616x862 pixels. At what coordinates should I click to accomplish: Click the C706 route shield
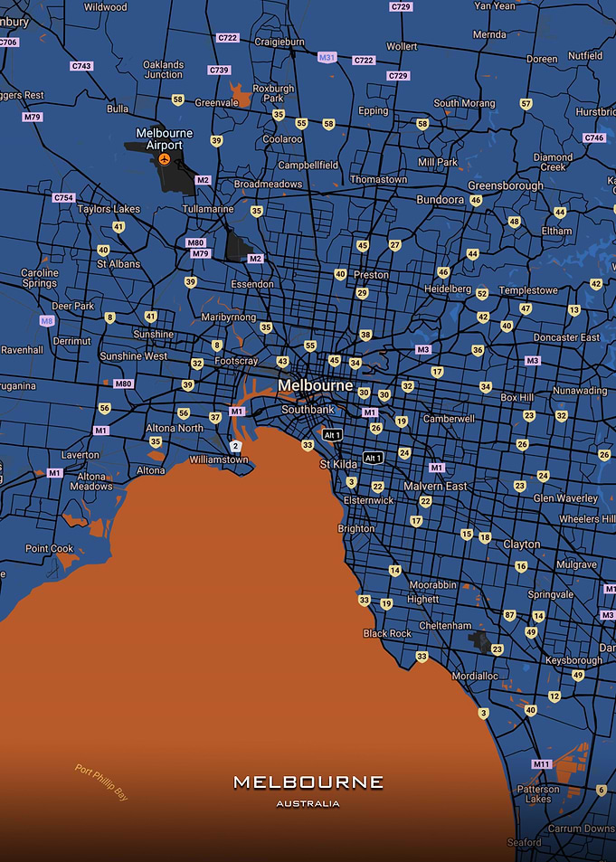tap(8, 43)
